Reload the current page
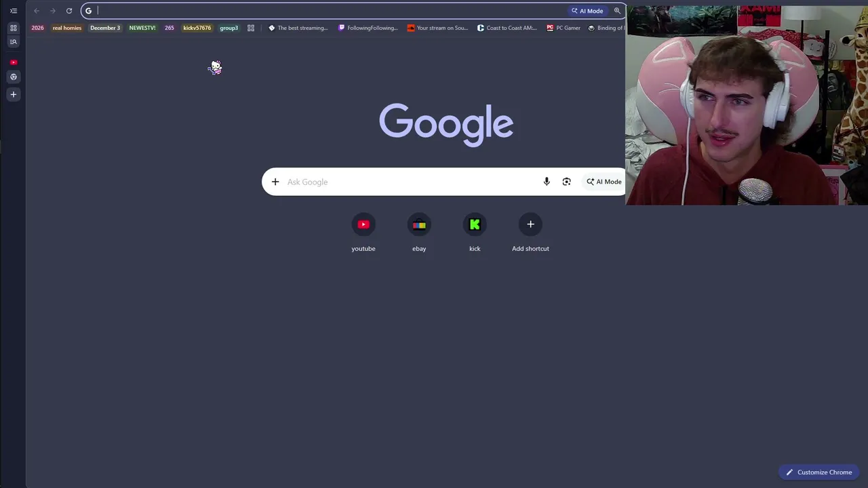Screen dimensions: 868x488 tap(69, 11)
